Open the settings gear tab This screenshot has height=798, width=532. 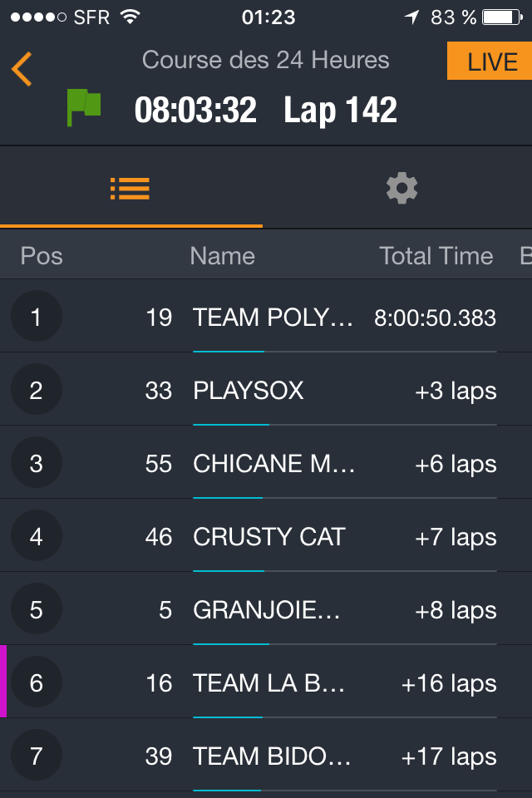click(x=401, y=189)
